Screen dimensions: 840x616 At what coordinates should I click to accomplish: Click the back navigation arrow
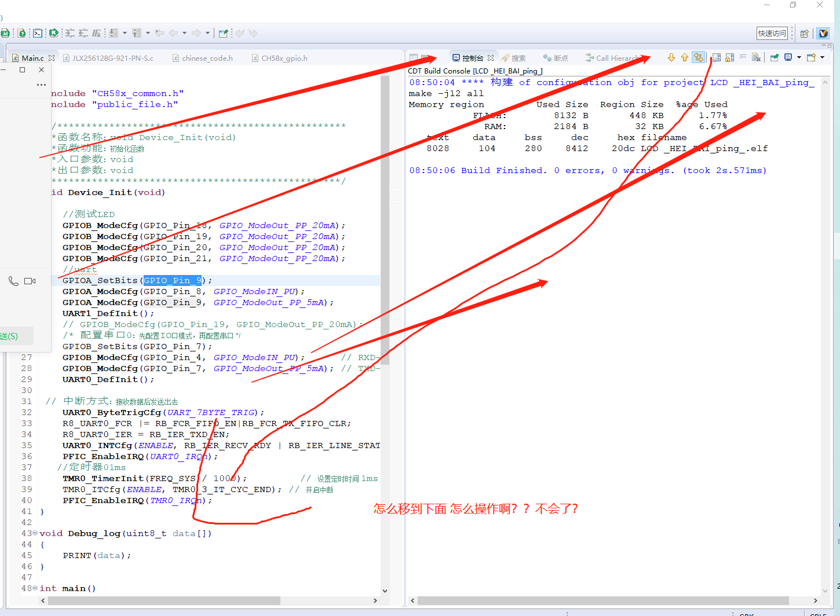click(x=173, y=34)
